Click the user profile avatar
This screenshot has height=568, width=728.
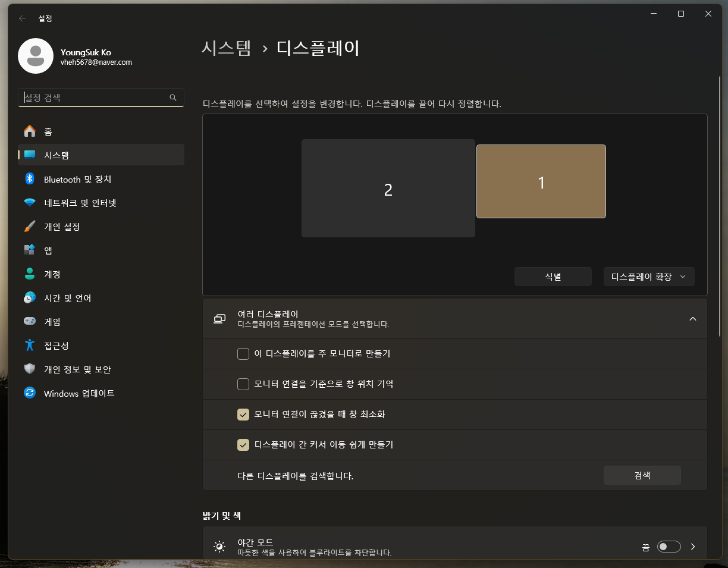[36, 56]
